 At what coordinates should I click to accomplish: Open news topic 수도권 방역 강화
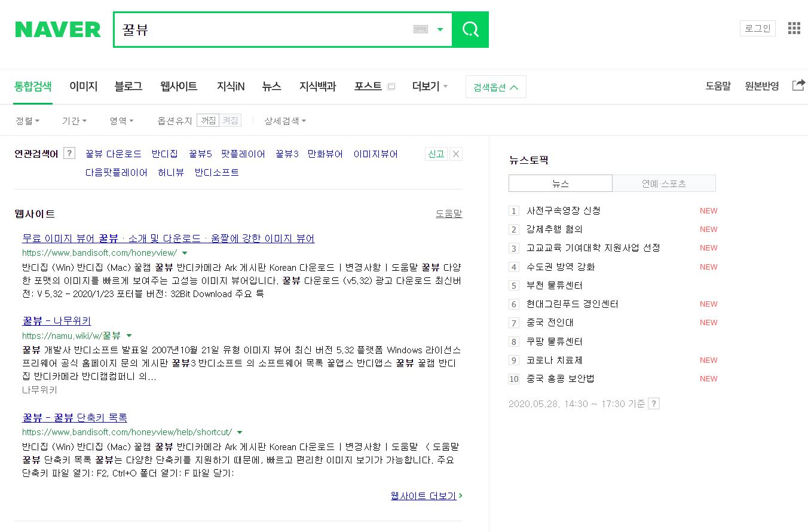coord(561,267)
